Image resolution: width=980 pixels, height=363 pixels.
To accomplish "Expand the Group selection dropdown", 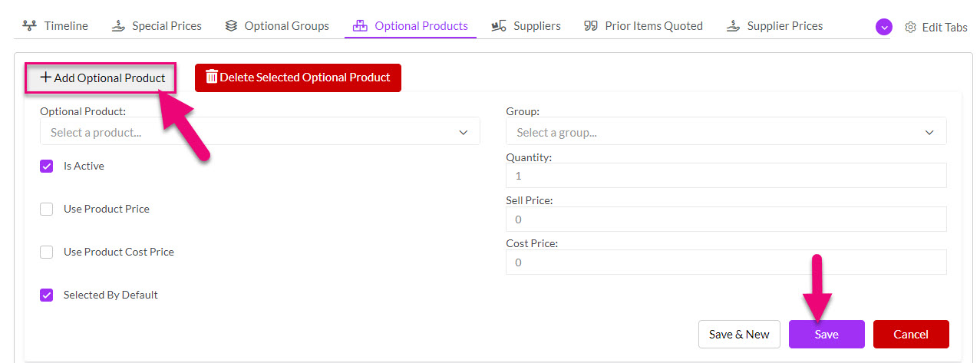I will 726,132.
